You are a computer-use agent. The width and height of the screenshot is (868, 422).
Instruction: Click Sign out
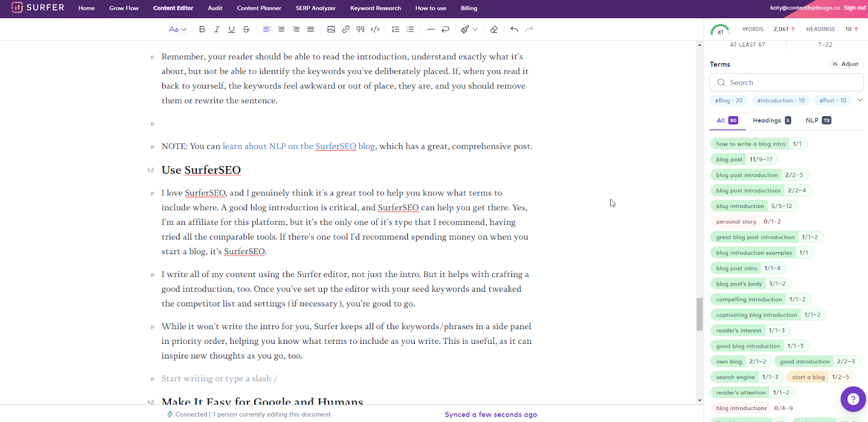(854, 8)
